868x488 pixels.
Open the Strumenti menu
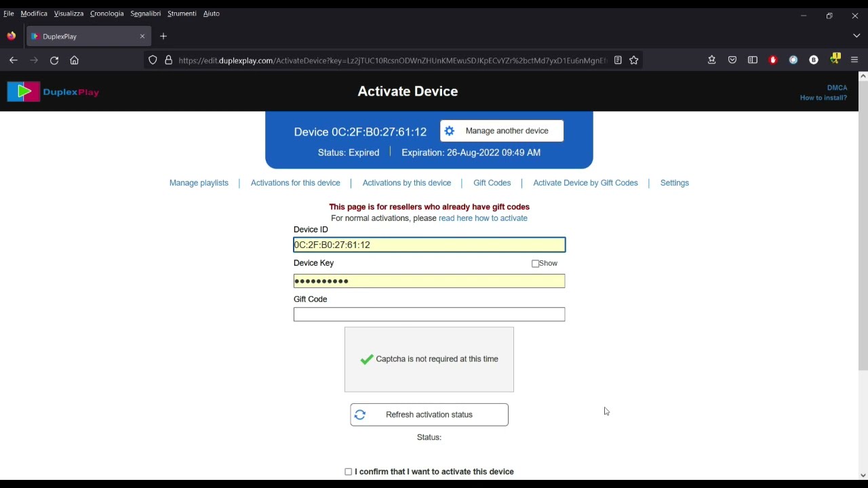point(182,14)
